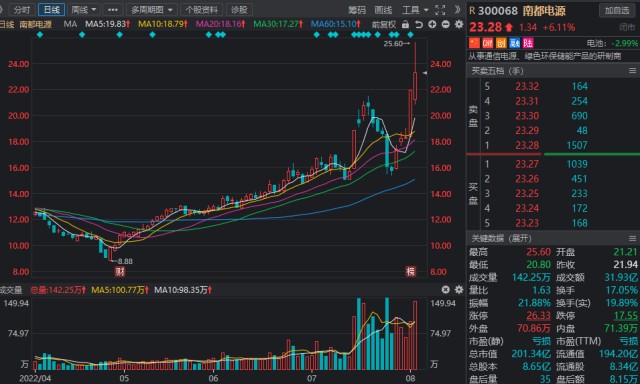This screenshot has height=384, width=640.
Task: Open the 买卖五档 panel menu icon
Action: tap(633, 71)
